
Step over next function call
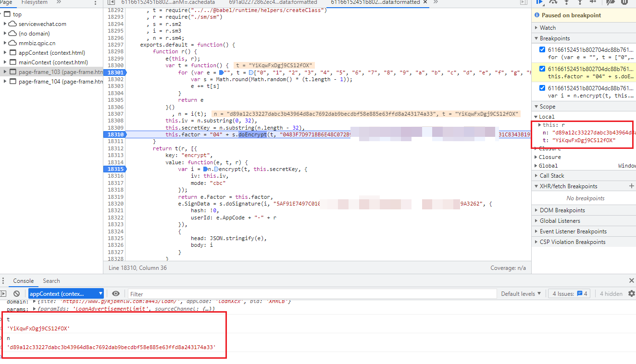click(553, 2)
